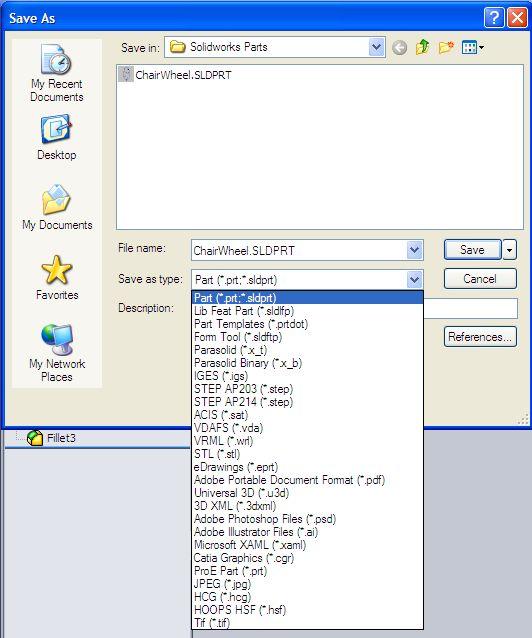This screenshot has width=532, height=638.
Task: Go to the Desktop location
Action: click(x=57, y=138)
